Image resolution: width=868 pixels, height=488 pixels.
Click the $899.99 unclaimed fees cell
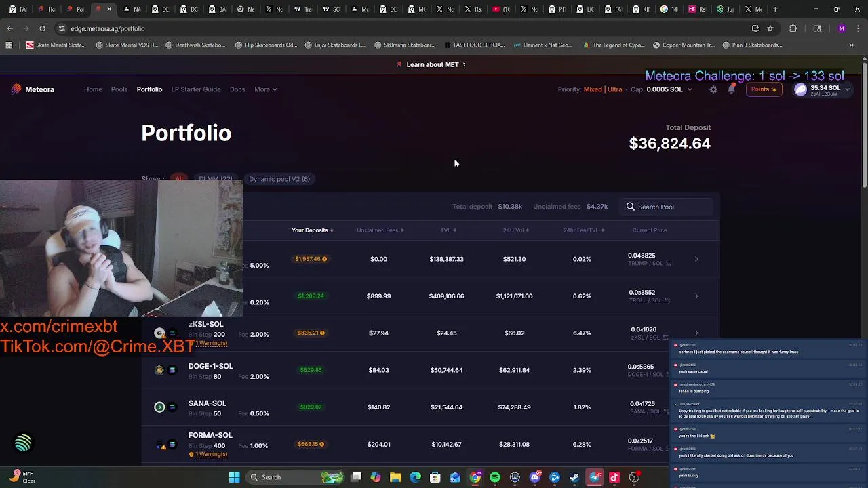(x=378, y=296)
